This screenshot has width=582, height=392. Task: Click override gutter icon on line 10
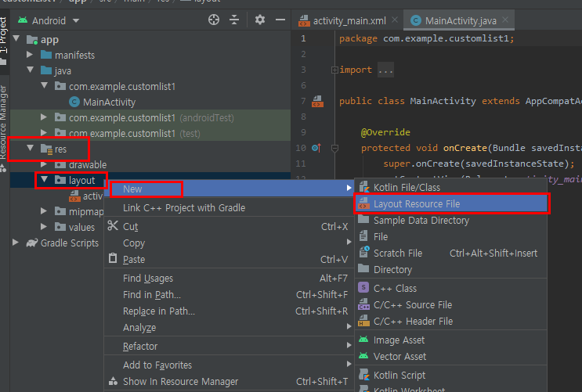[316, 148]
